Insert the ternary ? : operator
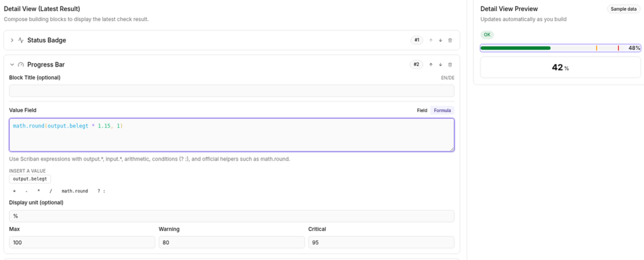 [101, 191]
